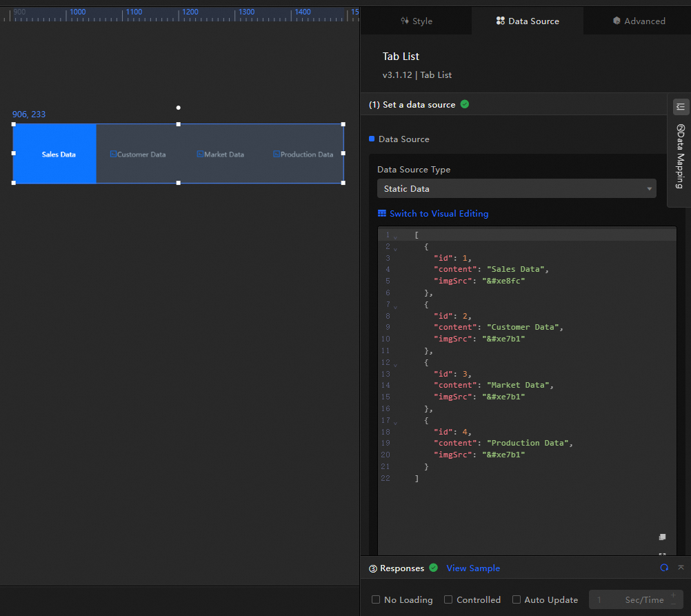The height and width of the screenshot is (616, 691).
Task: Click the refresh icon in Responses bar
Action: point(664,568)
